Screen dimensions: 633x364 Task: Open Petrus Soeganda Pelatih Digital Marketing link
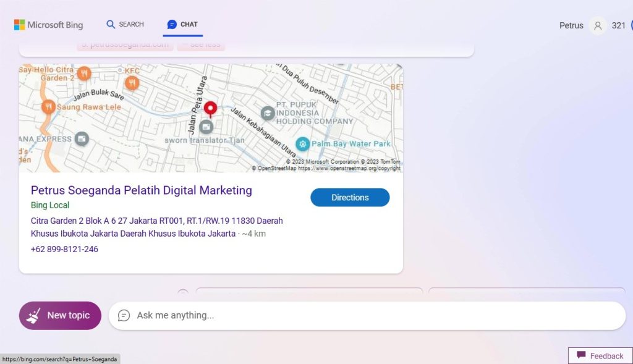(142, 190)
